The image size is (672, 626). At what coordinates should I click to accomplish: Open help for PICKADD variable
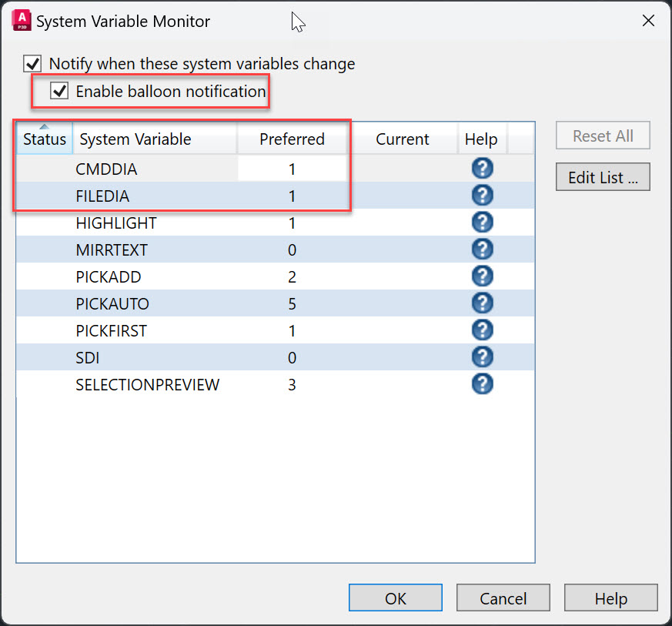coord(483,276)
